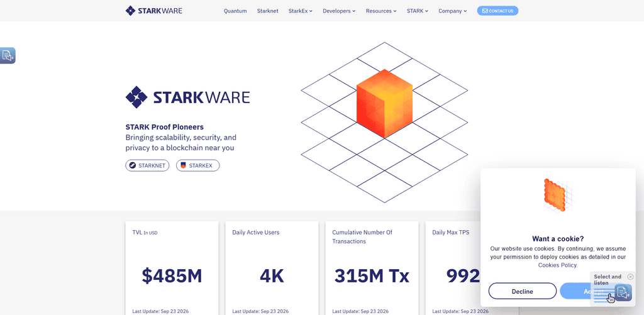Open the StarkWare logo in the header

click(153, 11)
